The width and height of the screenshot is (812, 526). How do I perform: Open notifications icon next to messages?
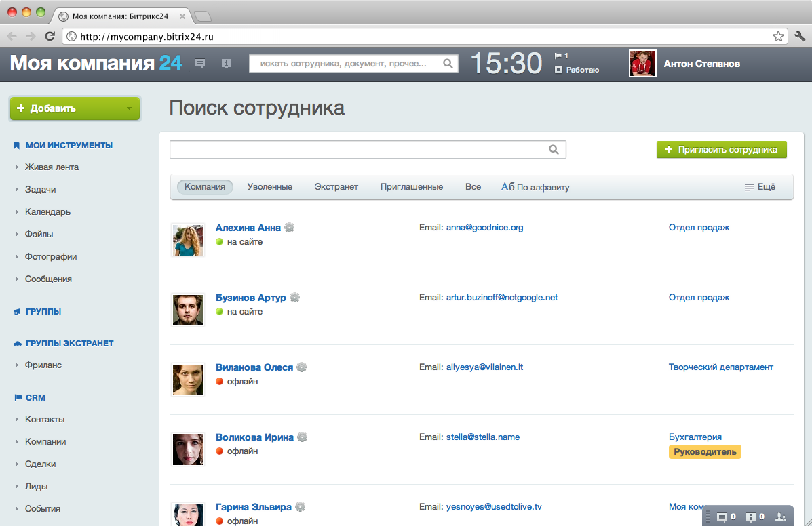tap(227, 64)
